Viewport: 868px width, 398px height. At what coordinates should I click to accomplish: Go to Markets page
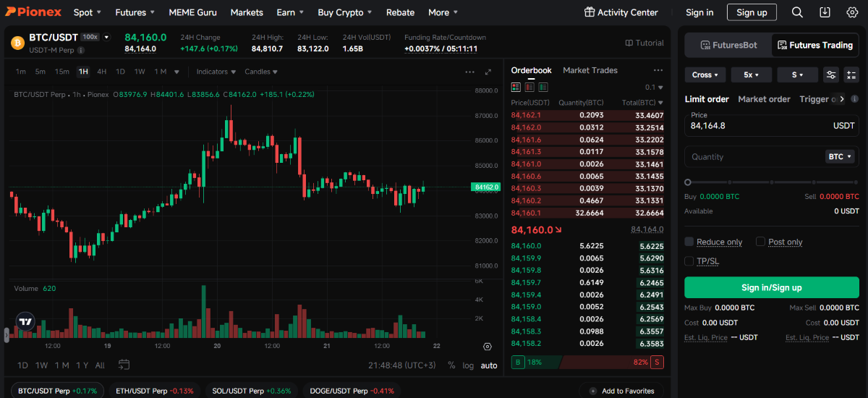click(247, 12)
